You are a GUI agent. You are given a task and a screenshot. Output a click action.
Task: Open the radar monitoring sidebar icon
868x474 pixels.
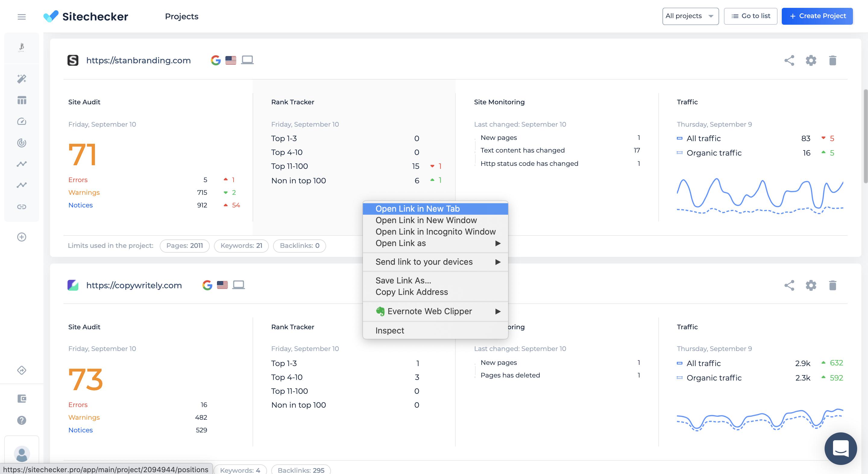pyautogui.click(x=22, y=143)
